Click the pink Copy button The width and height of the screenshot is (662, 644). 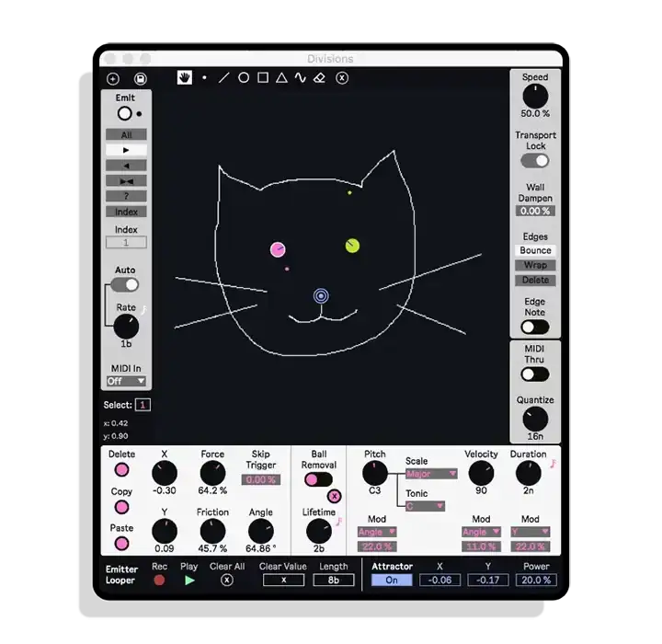[121, 507]
